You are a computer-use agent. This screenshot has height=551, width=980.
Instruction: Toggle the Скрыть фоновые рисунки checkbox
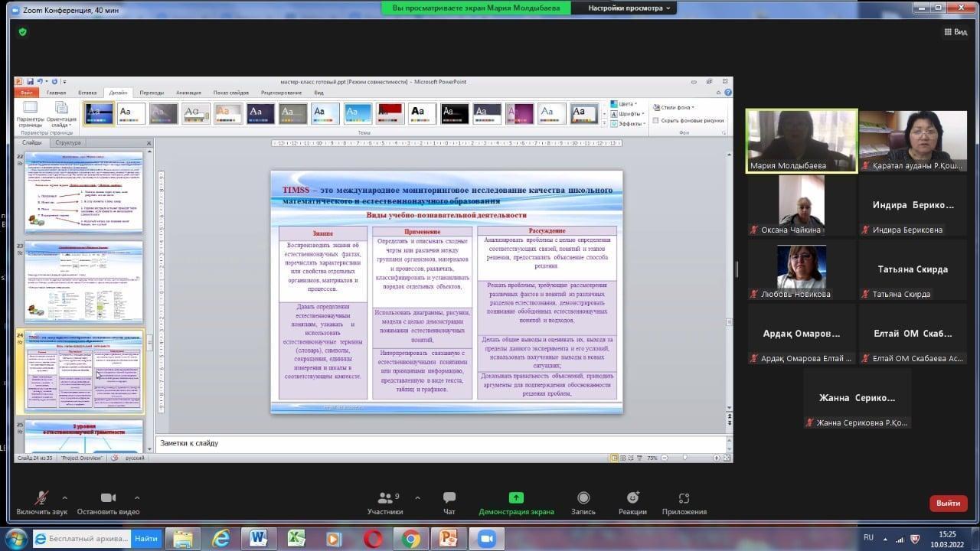[x=656, y=120]
